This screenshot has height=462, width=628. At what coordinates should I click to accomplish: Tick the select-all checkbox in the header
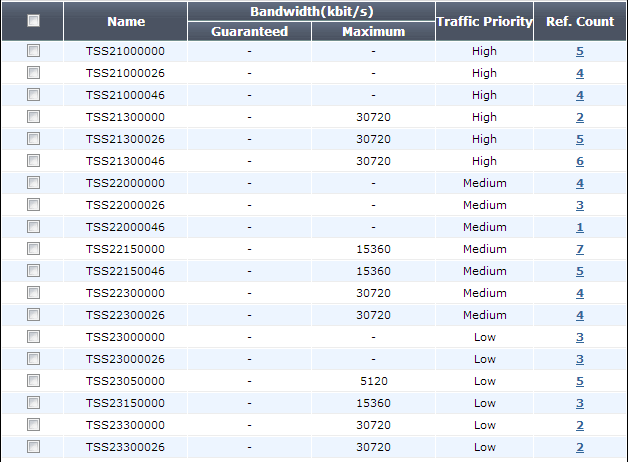(33, 20)
